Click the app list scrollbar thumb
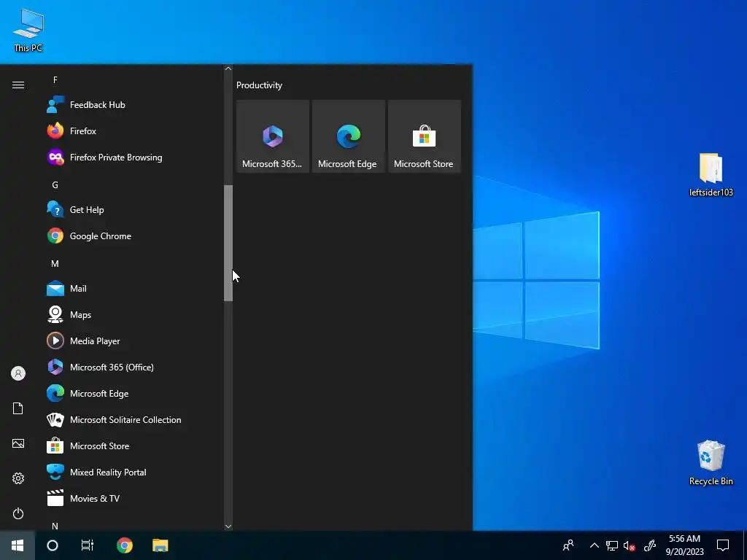Viewport: 747px width, 560px height. click(x=228, y=243)
